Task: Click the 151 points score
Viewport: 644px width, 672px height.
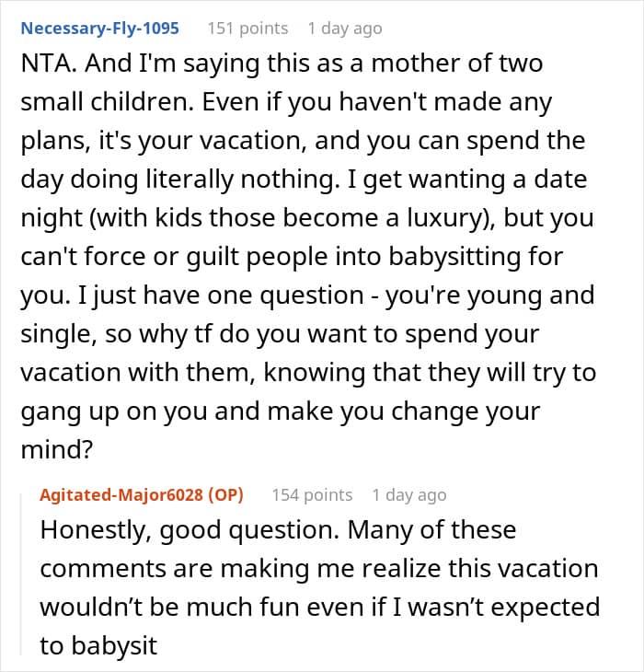Action: [x=247, y=28]
